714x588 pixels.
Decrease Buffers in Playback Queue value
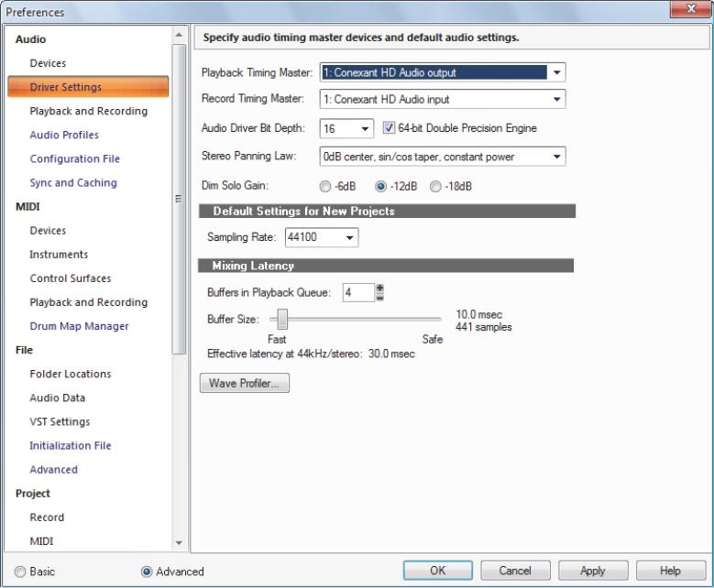click(x=380, y=297)
